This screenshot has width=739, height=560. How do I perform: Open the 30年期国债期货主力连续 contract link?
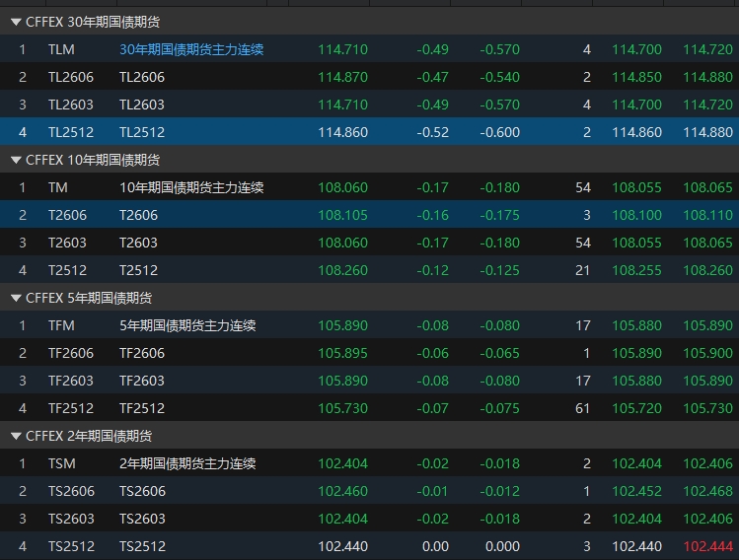click(191, 49)
